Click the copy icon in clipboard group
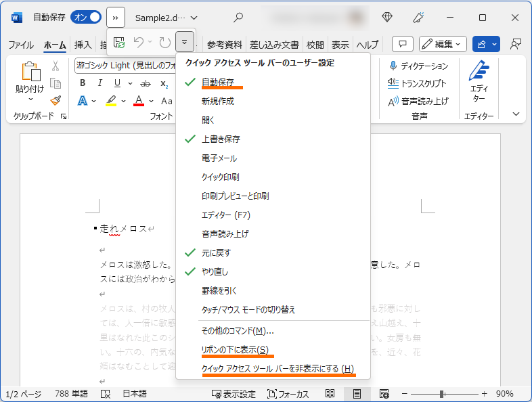Image resolution: width=532 pixels, height=402 pixels. coord(56,83)
